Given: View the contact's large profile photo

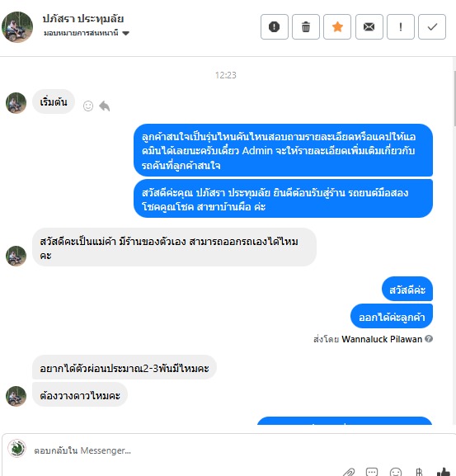Looking at the screenshot, I should pos(17,27).
